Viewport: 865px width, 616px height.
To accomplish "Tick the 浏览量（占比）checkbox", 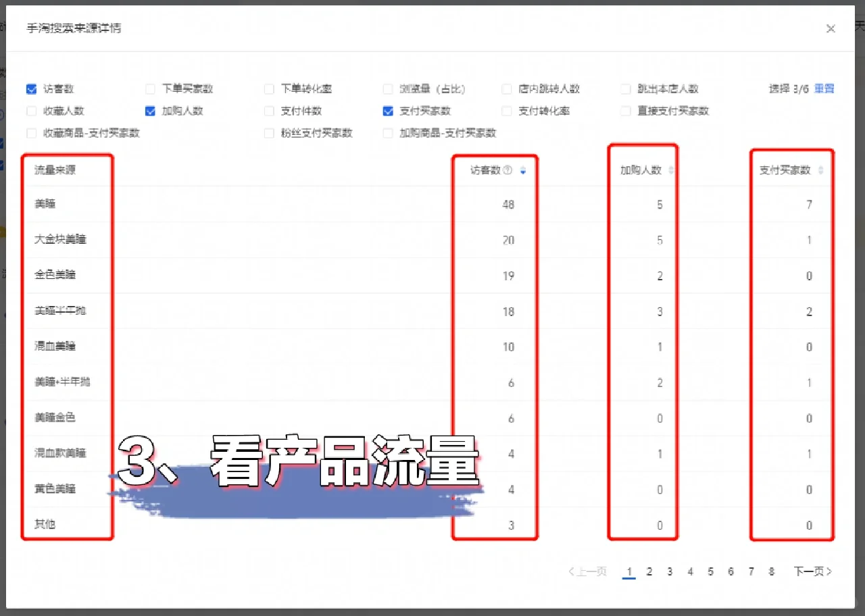I will (388, 89).
